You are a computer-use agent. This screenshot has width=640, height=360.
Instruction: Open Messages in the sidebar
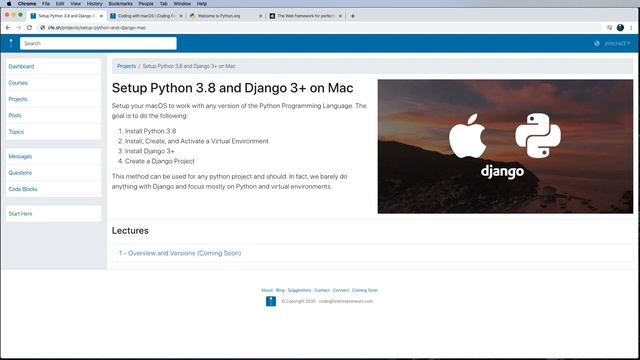click(20, 156)
